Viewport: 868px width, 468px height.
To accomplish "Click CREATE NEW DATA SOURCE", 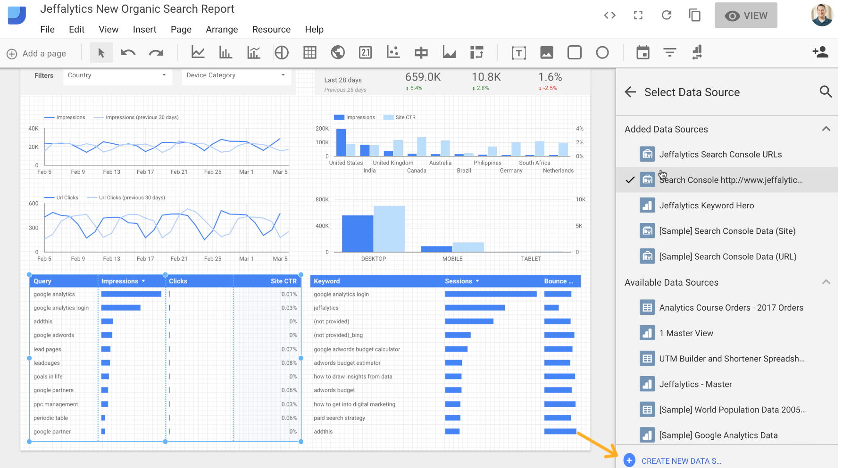I will 672,461.
